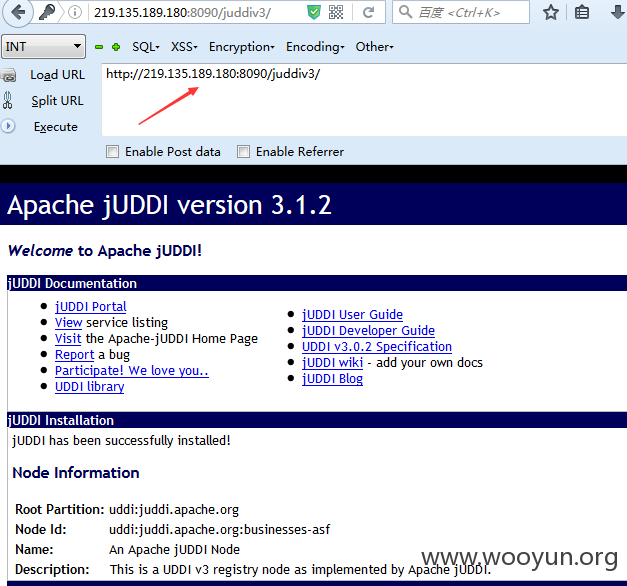This screenshot has width=627, height=586.
Task: Click the Split URL scissors icon
Action: click(x=8, y=100)
